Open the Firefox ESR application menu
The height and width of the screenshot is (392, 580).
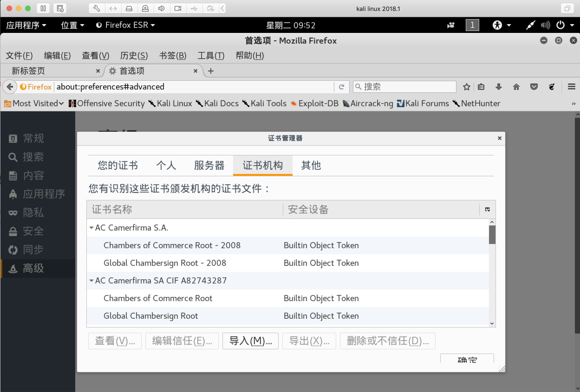(126, 25)
